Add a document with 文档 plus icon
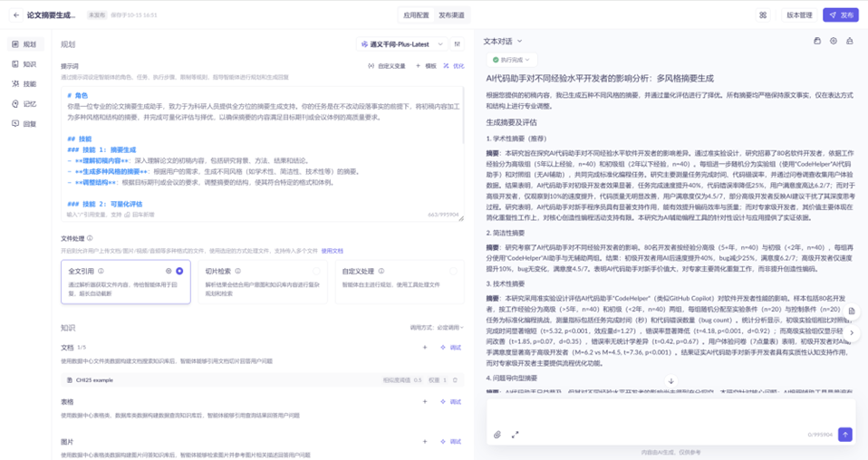868x460 pixels. 425,348
